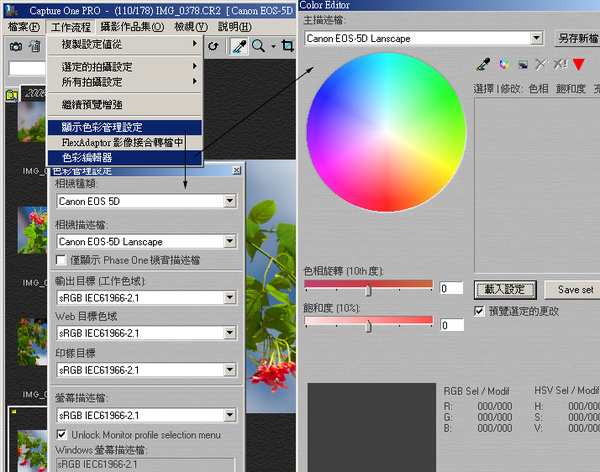Screen dimensions: 600x472
Task: Open proof target (印樣目標) dropdown
Action: tap(230, 370)
